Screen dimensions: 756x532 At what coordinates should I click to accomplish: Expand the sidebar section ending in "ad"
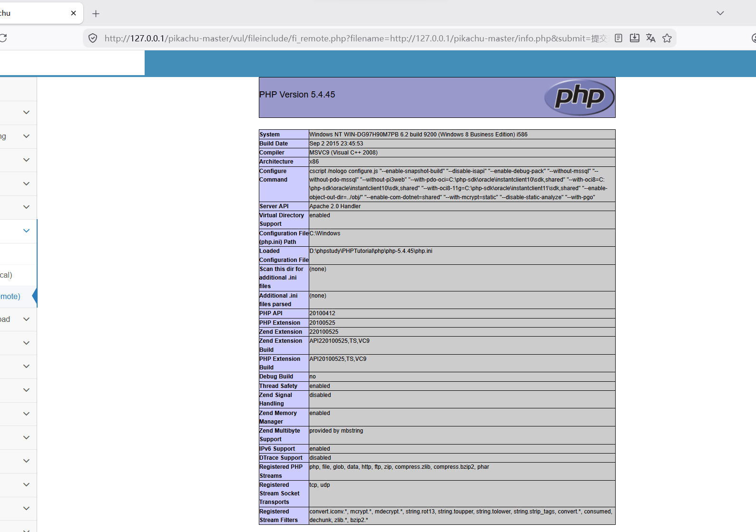coord(18,319)
